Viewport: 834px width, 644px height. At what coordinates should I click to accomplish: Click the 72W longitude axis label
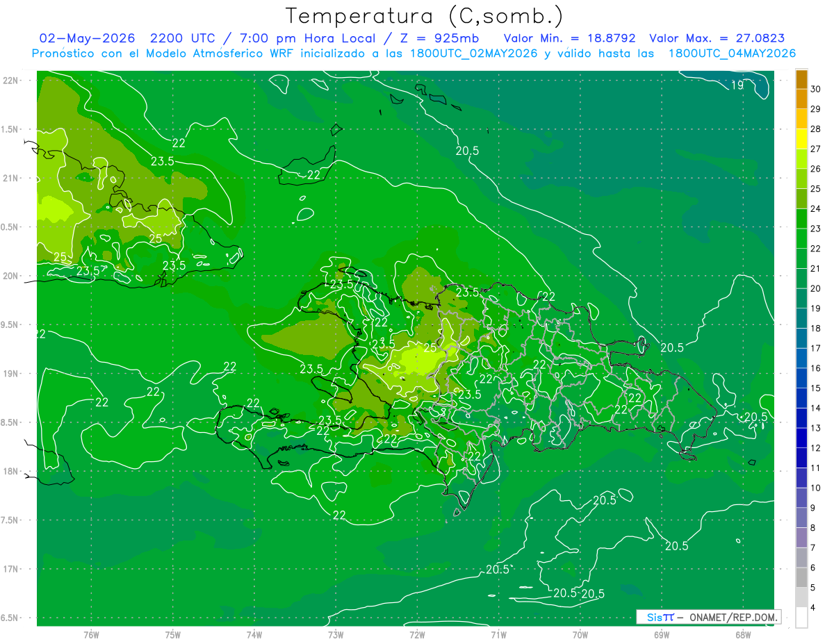coord(417,634)
